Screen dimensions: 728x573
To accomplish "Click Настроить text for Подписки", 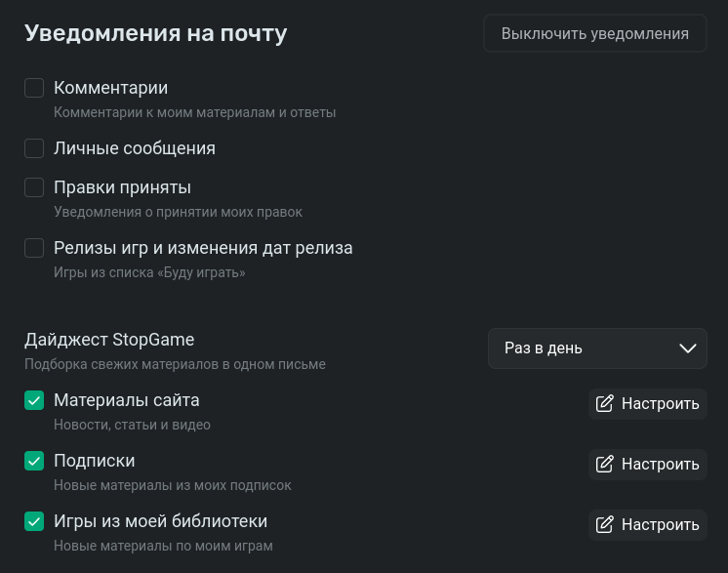I will coord(661,465).
